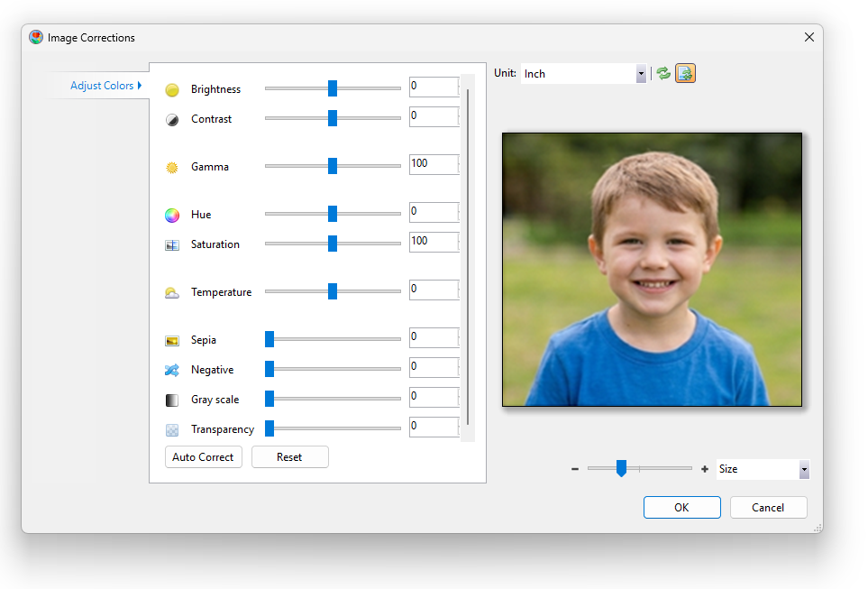Image resolution: width=868 pixels, height=589 pixels.
Task: Select the Gamma sun icon
Action: pos(171,166)
